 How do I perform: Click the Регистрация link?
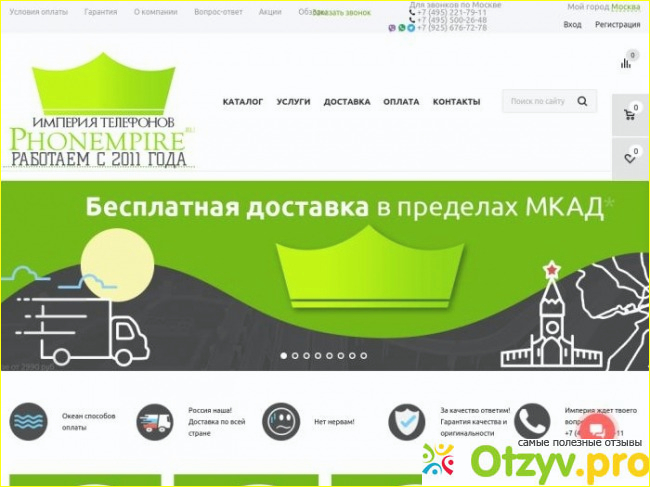pyautogui.click(x=618, y=24)
